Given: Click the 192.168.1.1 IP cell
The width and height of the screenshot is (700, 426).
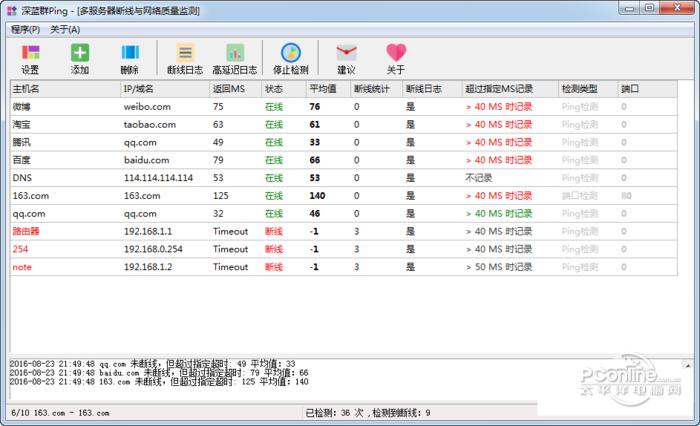Looking at the screenshot, I should (148, 231).
